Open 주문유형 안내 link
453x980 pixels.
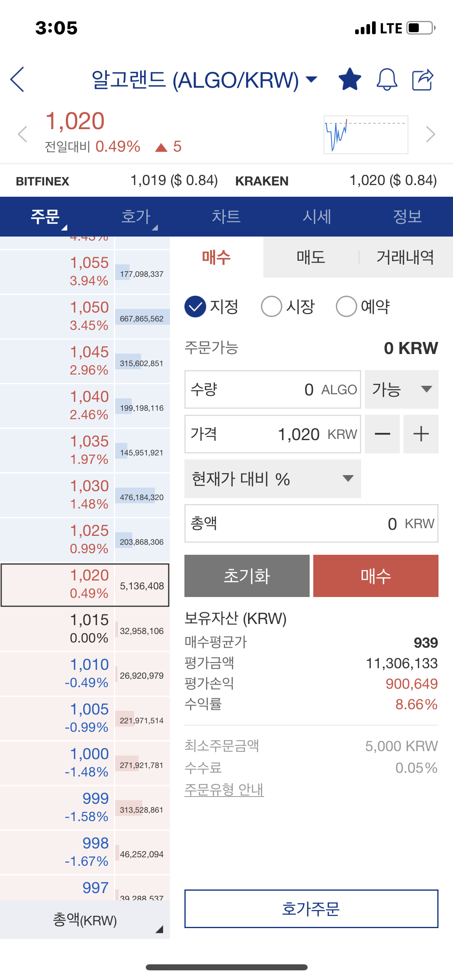(224, 789)
